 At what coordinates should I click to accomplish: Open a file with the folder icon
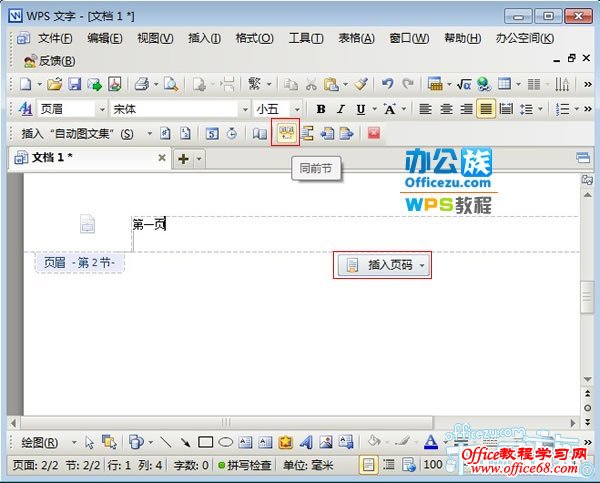click(x=54, y=84)
